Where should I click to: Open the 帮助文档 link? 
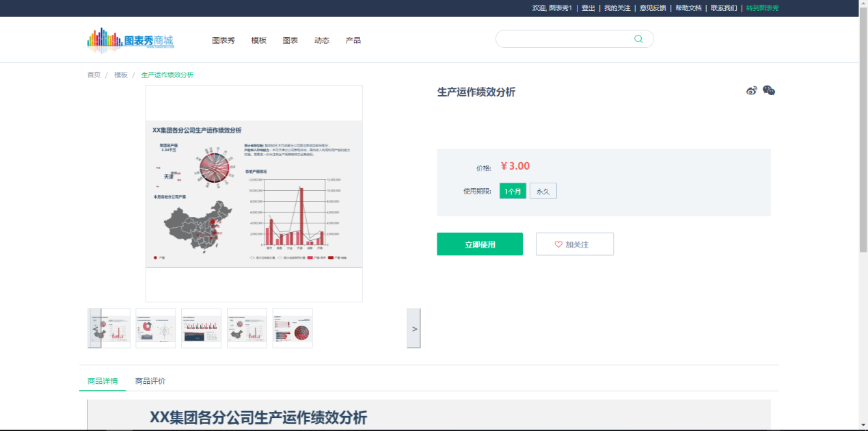pyautogui.click(x=688, y=8)
